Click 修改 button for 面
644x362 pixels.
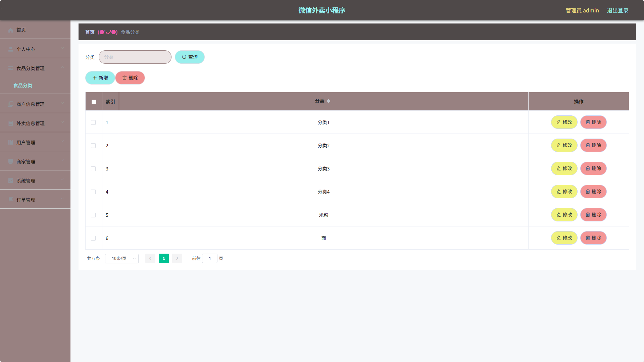coord(564,238)
